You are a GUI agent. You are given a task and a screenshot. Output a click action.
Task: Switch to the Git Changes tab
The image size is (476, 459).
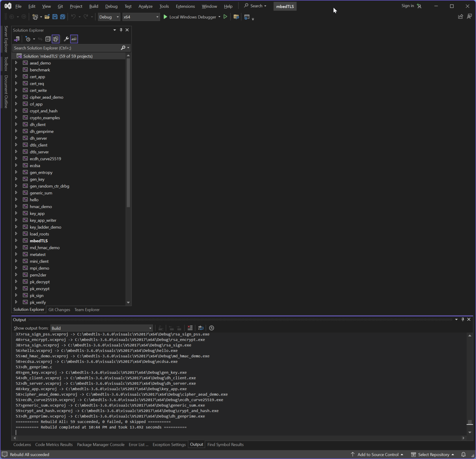59,309
